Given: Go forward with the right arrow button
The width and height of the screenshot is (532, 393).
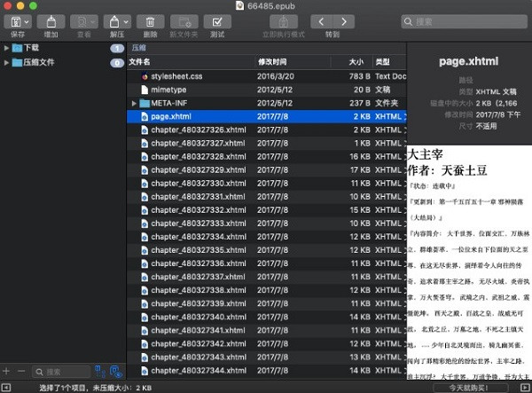Looking at the screenshot, I should point(344,22).
